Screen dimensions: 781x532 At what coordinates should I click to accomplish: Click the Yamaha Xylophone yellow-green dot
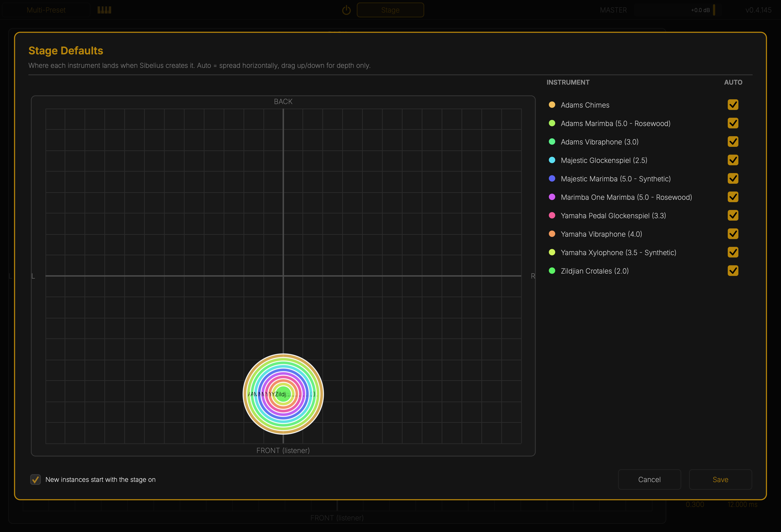552,253
